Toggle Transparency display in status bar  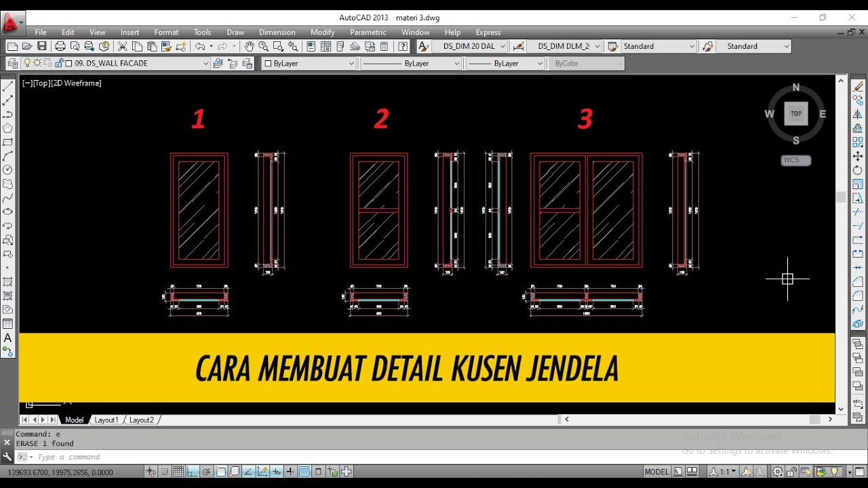[x=304, y=472]
